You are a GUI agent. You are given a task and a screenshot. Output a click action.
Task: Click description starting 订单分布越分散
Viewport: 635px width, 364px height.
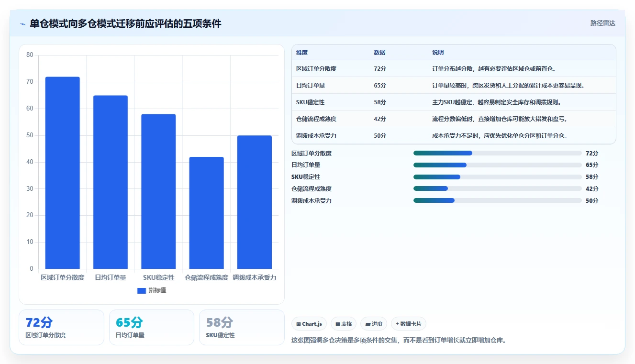tap(494, 69)
